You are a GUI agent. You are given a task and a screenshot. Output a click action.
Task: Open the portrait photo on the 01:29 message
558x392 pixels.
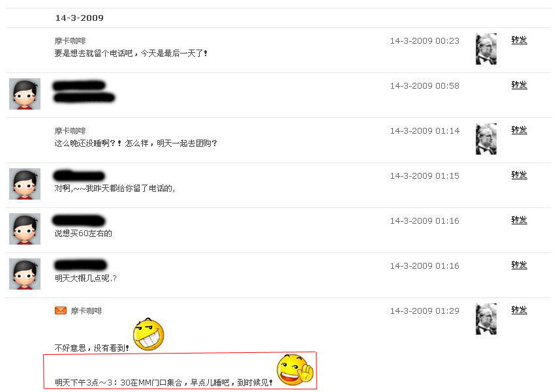click(486, 319)
